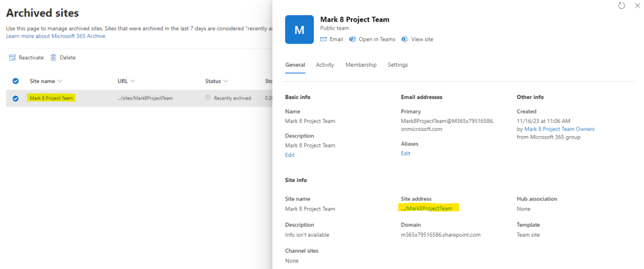This screenshot has width=644, height=269.
Task: Click the created date 11/16/23 at 11:06 AM
Action: click(x=543, y=121)
